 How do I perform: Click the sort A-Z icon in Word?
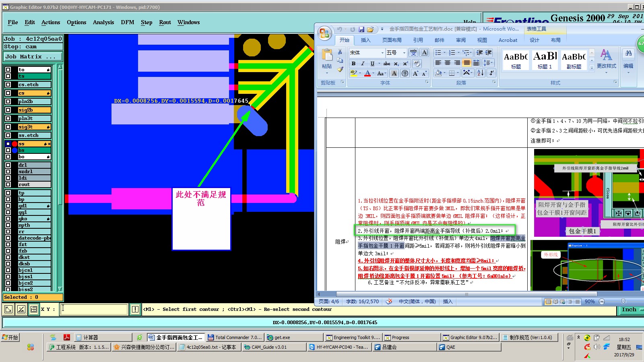coord(480,73)
